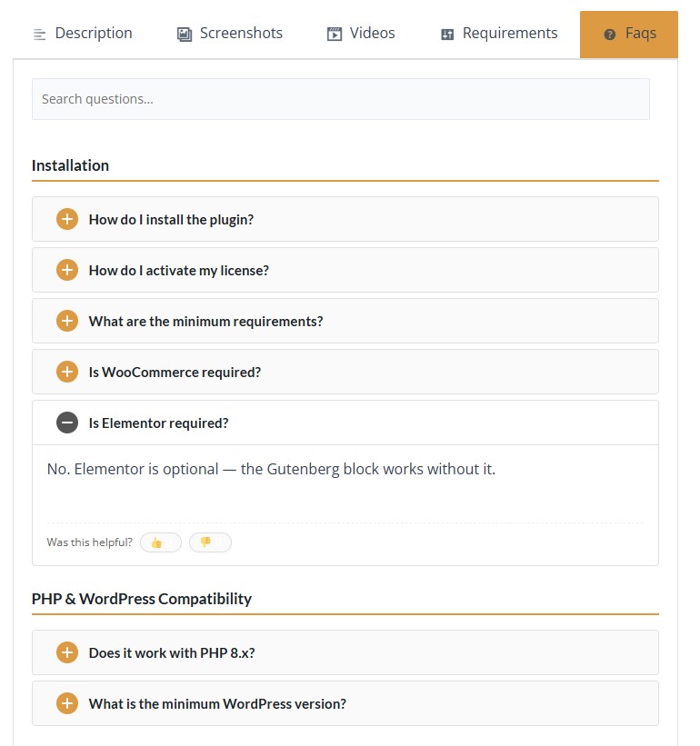
Task: Switch to the Requirements tab
Action: click(498, 33)
